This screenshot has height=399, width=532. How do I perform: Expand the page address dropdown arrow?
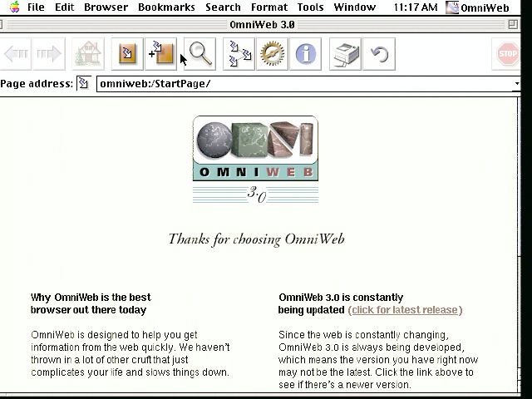(516, 83)
